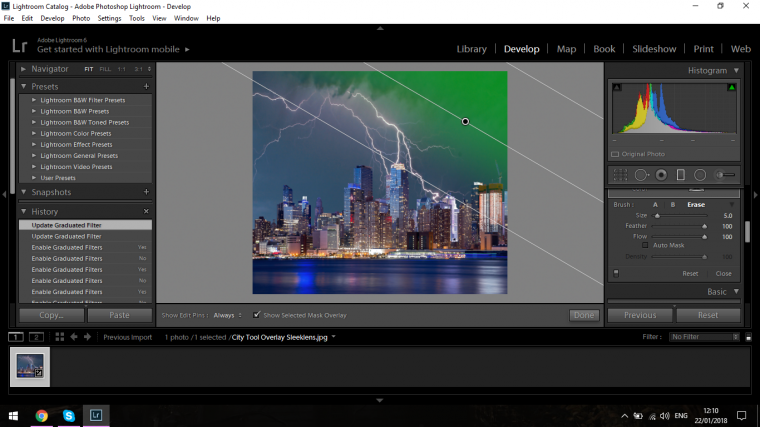The image size is (760, 427).
Task: Open second window display 2
Action: tap(36, 337)
